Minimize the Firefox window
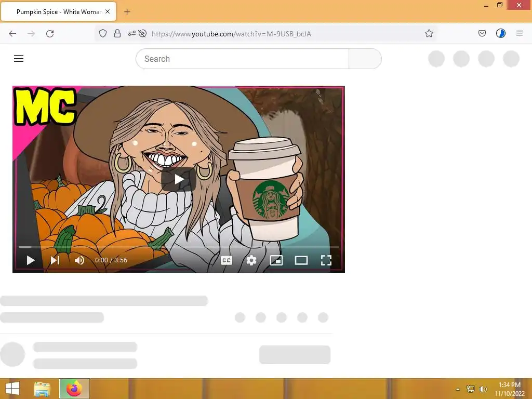The width and height of the screenshot is (532, 399). (x=486, y=6)
